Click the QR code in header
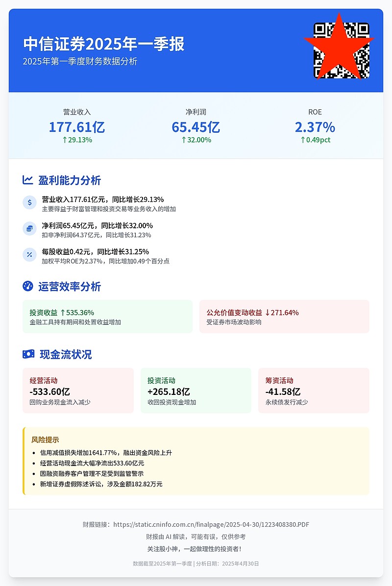392x586 pixels. coord(341,50)
